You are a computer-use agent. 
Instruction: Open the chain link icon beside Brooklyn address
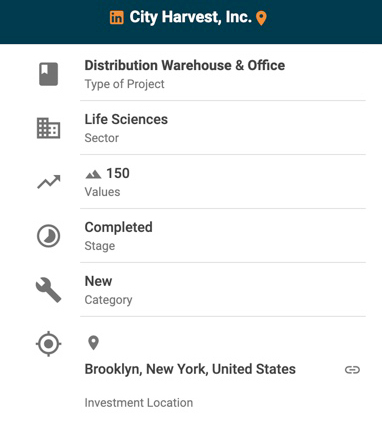352,370
